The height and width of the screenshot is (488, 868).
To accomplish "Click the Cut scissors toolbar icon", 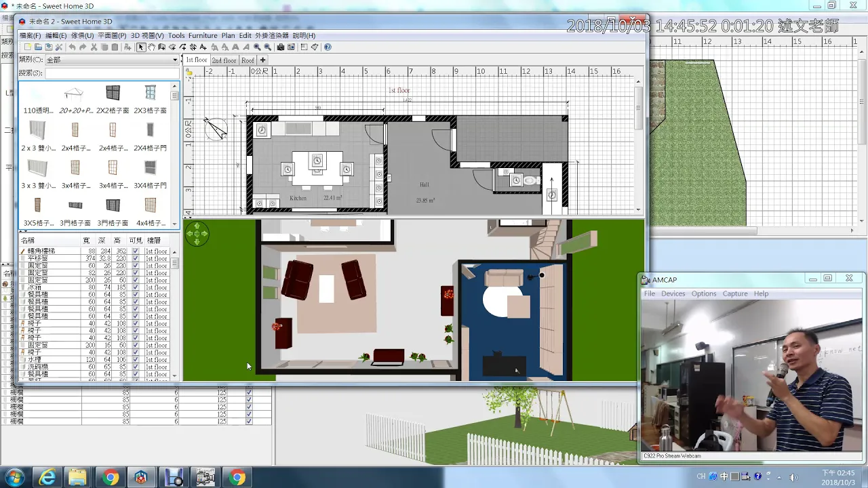I will click(94, 47).
